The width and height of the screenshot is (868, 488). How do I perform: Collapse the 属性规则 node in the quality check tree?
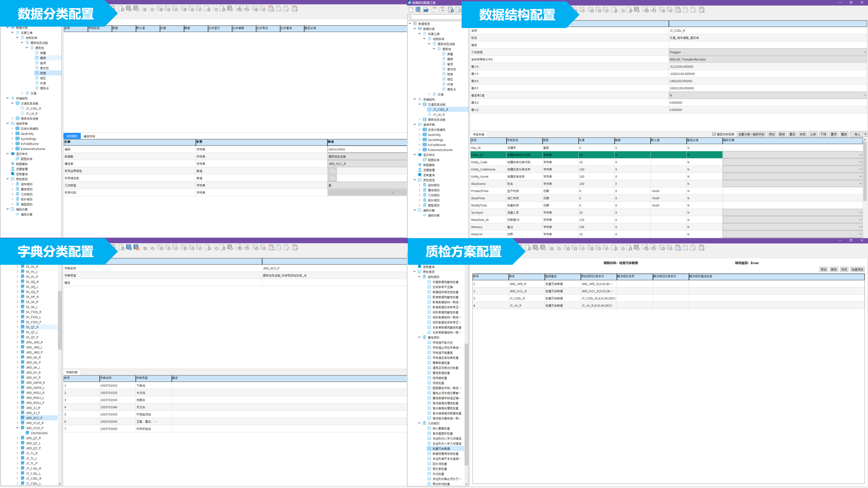click(419, 338)
